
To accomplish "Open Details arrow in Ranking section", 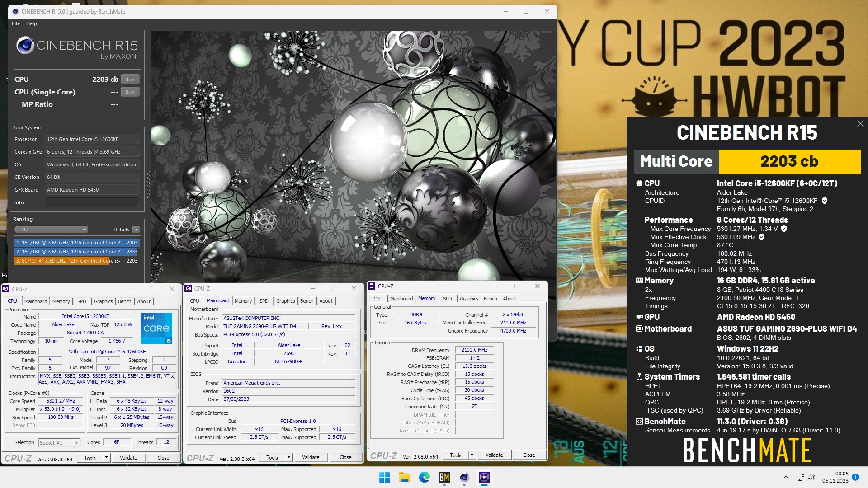I will click(136, 230).
